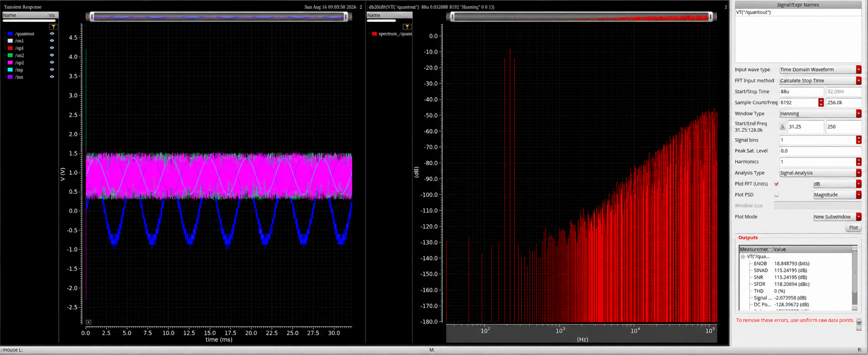
Task: Click the S button beside Start/End Freq
Action: (x=783, y=127)
